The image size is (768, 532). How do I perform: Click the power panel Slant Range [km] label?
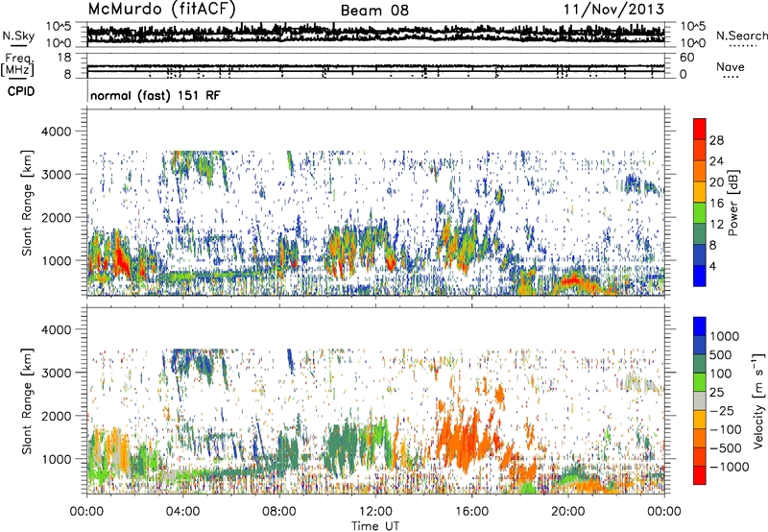(x=27, y=203)
